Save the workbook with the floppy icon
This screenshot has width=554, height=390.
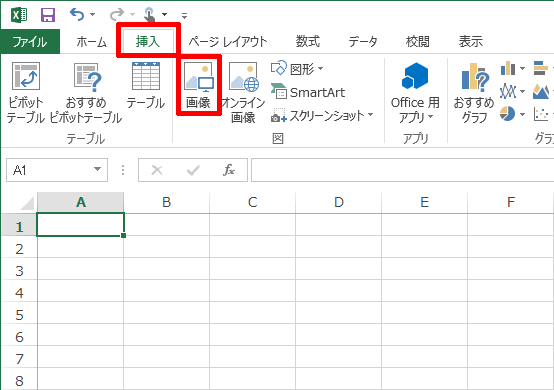click(x=48, y=14)
